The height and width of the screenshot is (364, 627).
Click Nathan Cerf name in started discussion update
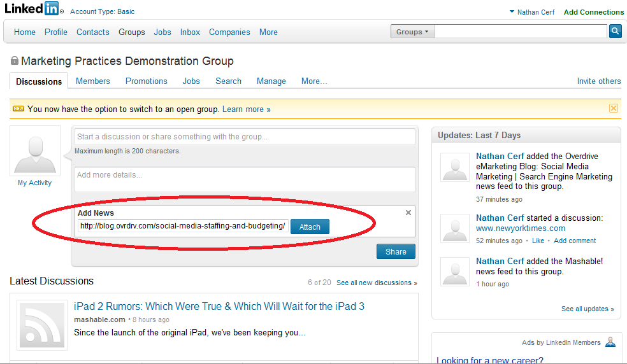[500, 218]
